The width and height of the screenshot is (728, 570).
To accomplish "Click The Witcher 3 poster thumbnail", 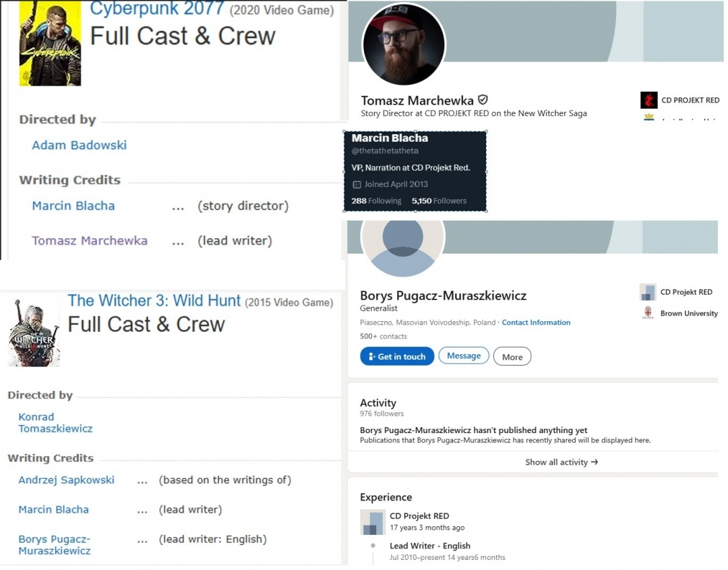I will pyautogui.click(x=34, y=333).
